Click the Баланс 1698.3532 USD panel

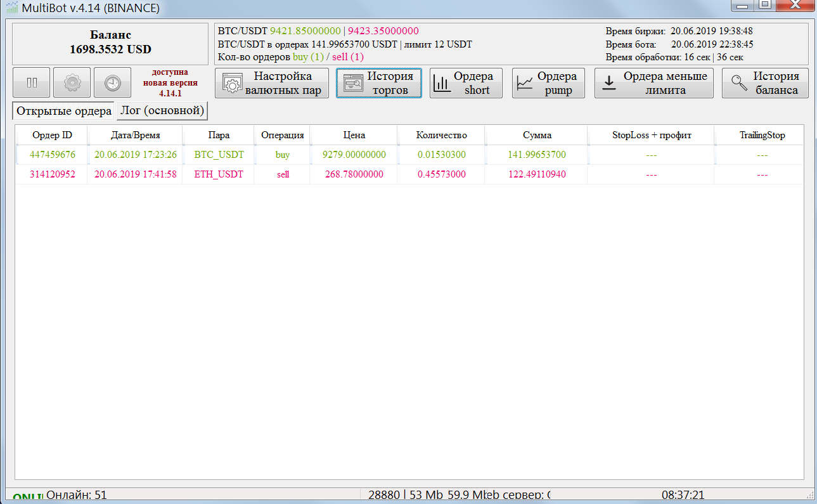110,43
